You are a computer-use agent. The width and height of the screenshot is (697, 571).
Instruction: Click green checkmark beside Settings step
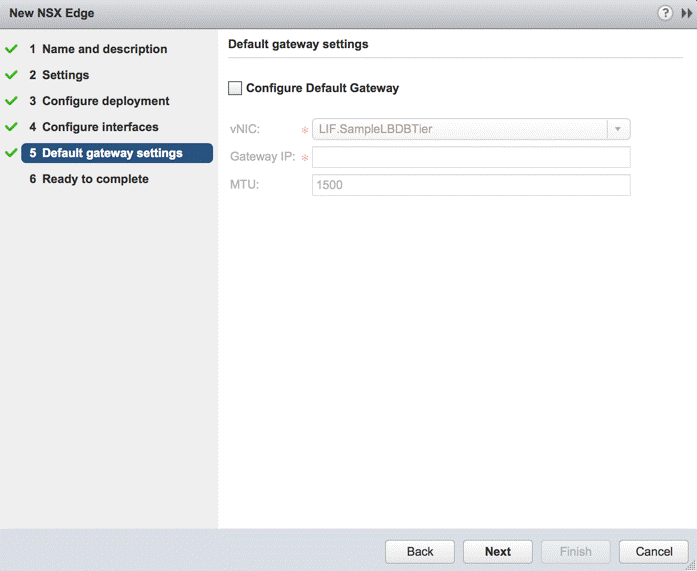point(12,75)
